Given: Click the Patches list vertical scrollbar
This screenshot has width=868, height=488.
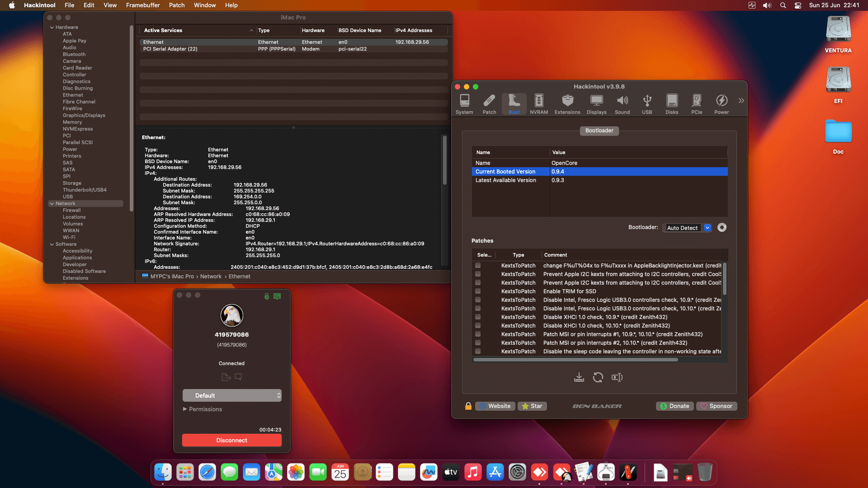Looking at the screenshot, I should (x=725, y=279).
